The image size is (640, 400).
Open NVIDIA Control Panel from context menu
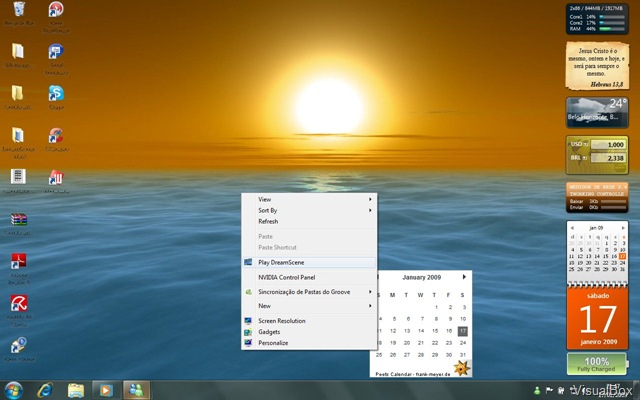[309, 277]
